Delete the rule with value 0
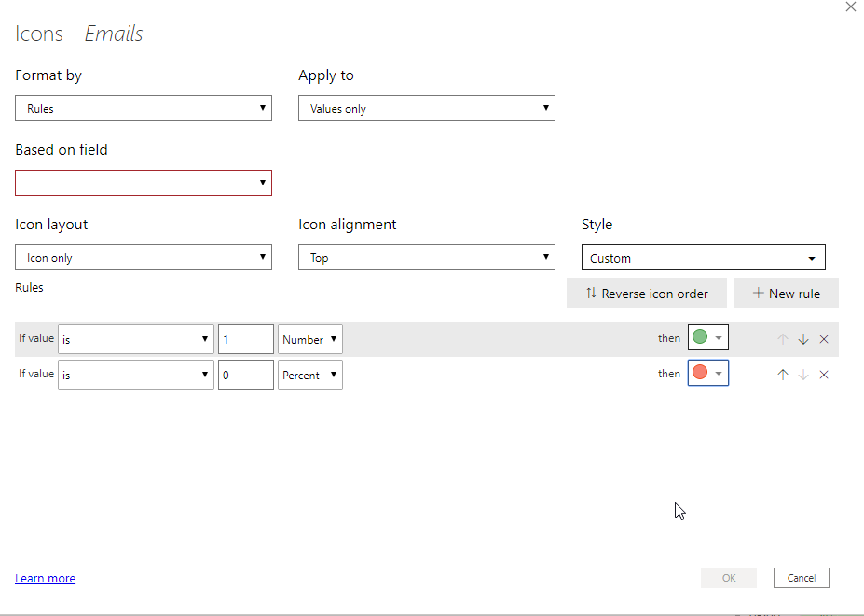The width and height of the screenshot is (864, 616). (x=824, y=375)
